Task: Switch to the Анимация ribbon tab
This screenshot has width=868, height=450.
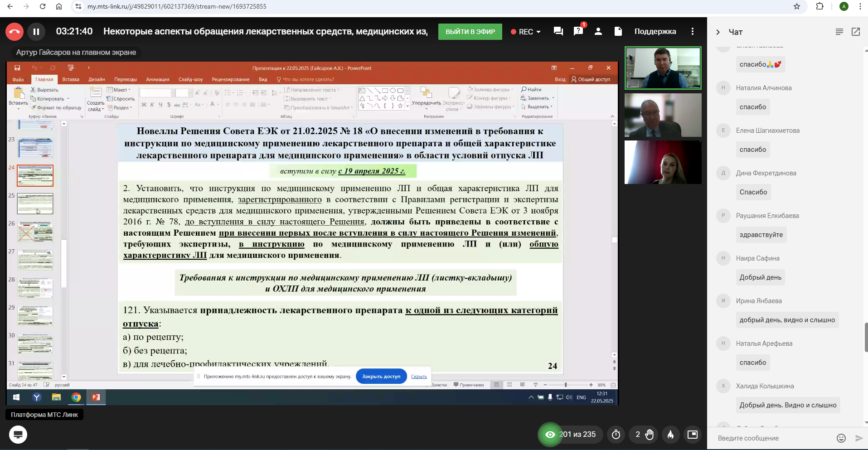Action: pos(158,79)
